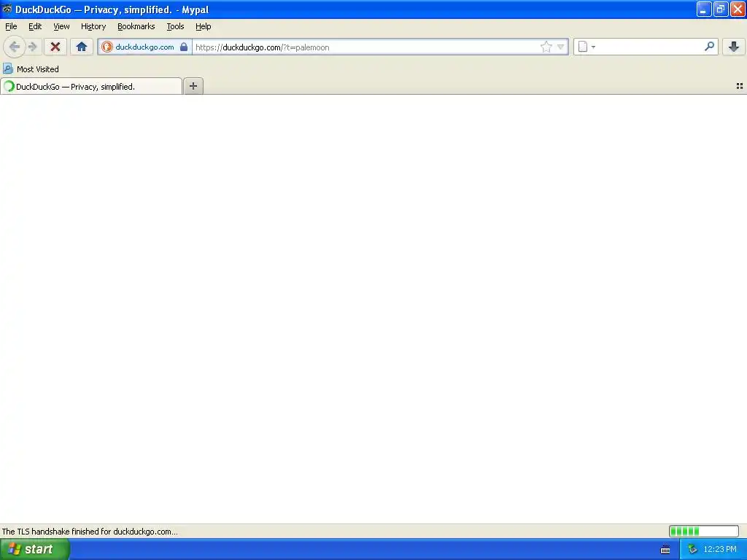The image size is (747, 560).
Task: Click the network tray icon
Action: coord(693,549)
